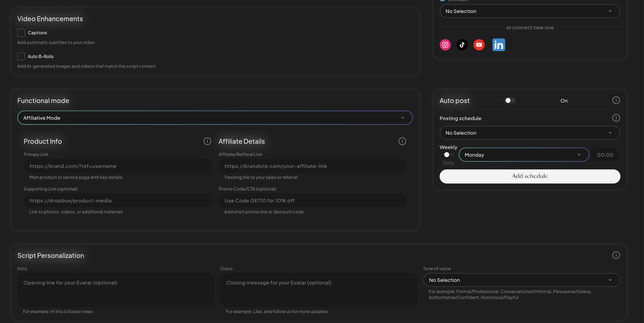Connect a new LinkedIn account
The height and width of the screenshot is (323, 644).
click(499, 45)
